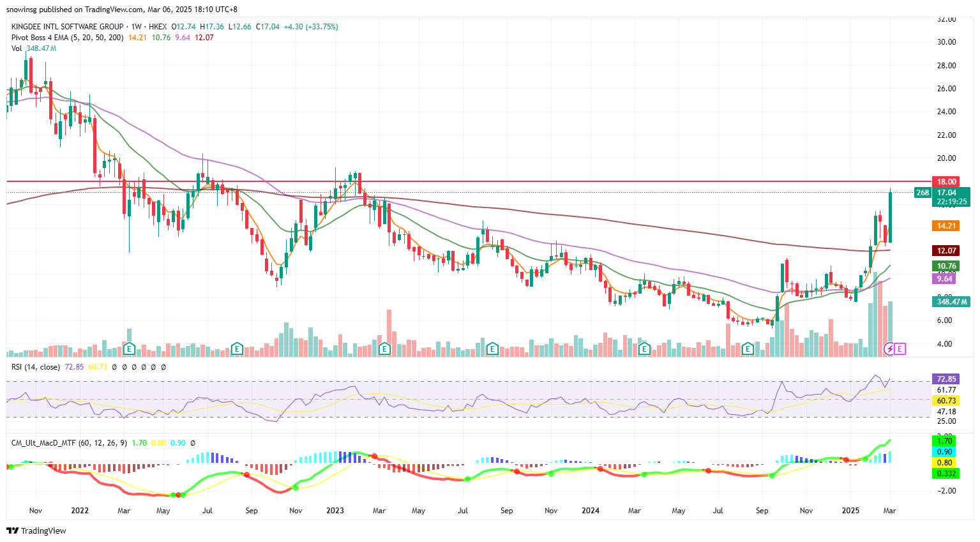980x542 pixels.
Task: Click the 2022 label on time axis
Action: (80, 511)
